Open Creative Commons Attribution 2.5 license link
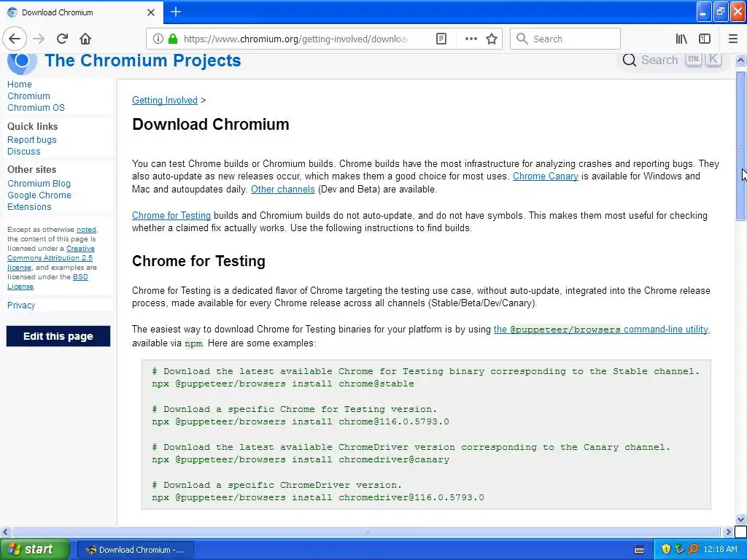This screenshot has width=747, height=560. [x=50, y=257]
